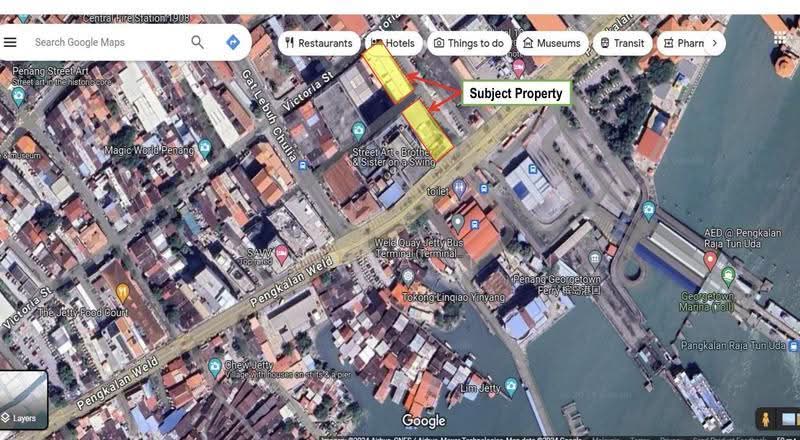Viewport: 800px width, 440px height.
Task: Click the Tokong Linqiao Yinyang pin
Action: [x=408, y=277]
